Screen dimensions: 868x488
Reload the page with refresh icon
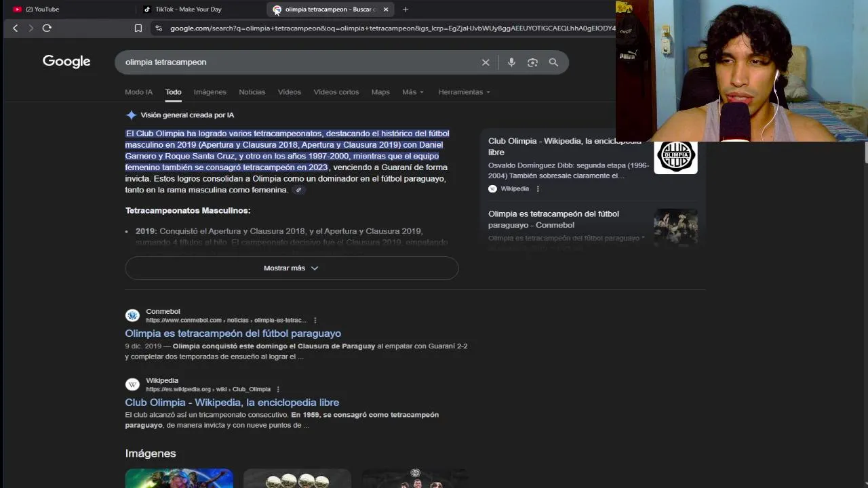47,28
